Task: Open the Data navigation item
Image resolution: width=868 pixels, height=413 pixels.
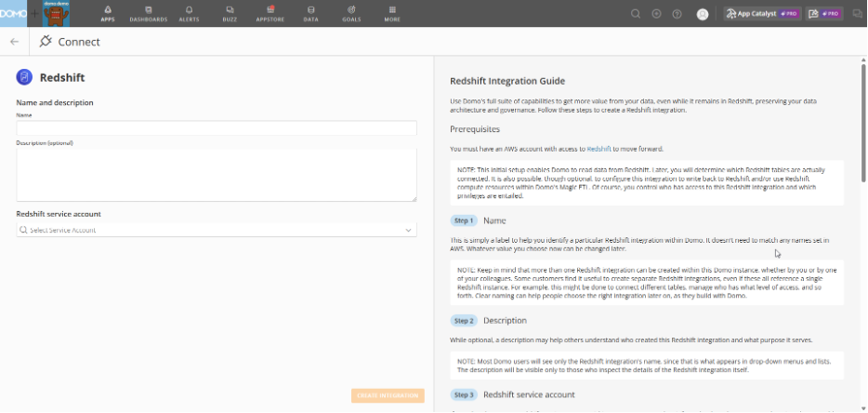Action: (310, 13)
